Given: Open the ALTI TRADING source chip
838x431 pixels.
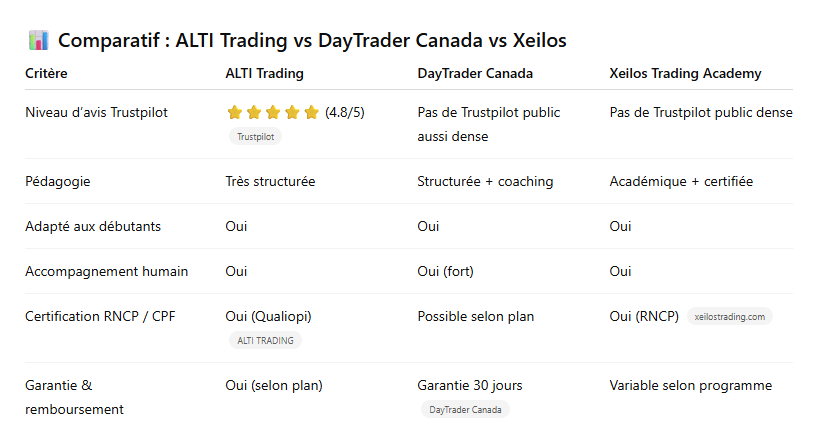Looking at the screenshot, I should (x=265, y=341).
